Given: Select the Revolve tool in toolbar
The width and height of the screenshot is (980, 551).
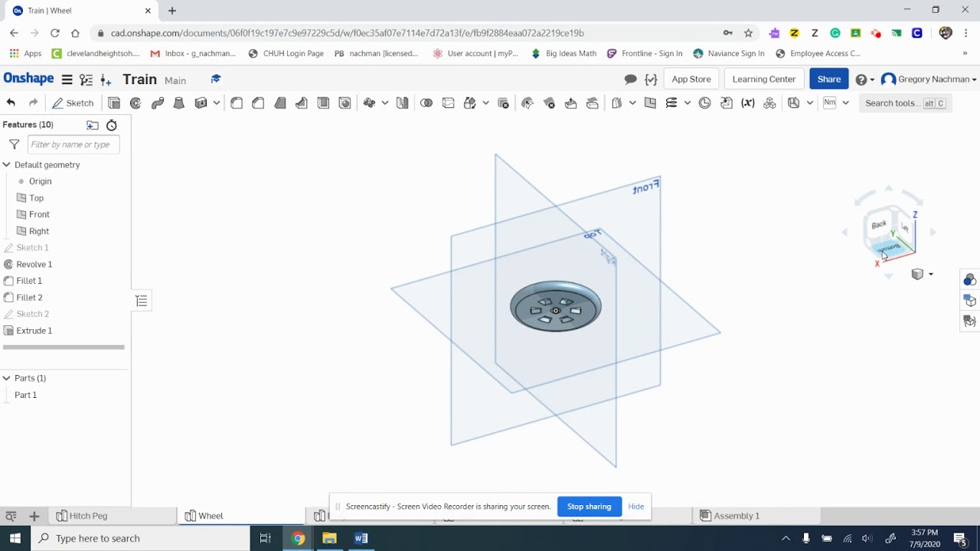Looking at the screenshot, I should point(136,103).
